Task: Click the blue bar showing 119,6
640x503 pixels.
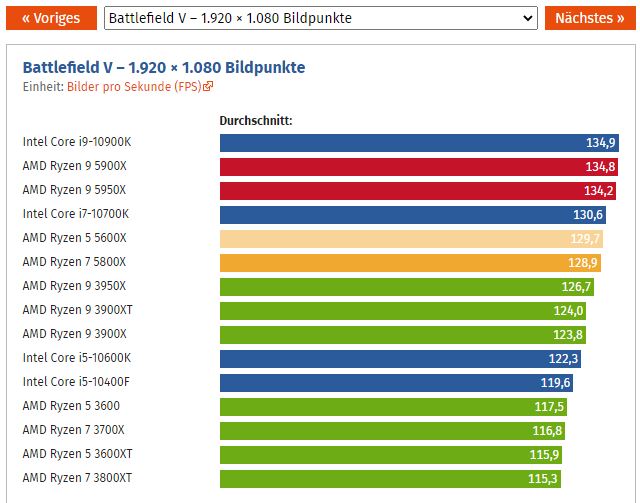Action: click(x=396, y=383)
